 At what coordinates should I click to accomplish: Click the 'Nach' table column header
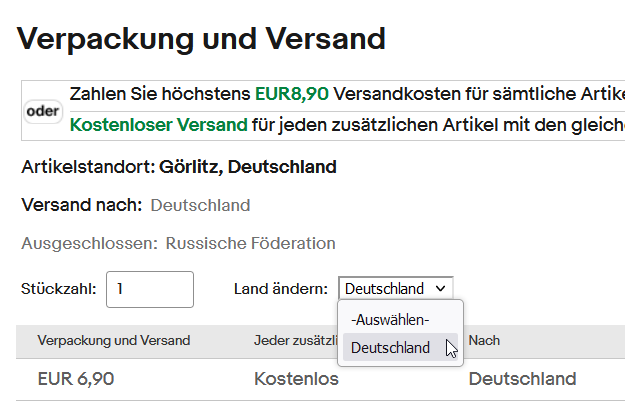[x=485, y=341]
